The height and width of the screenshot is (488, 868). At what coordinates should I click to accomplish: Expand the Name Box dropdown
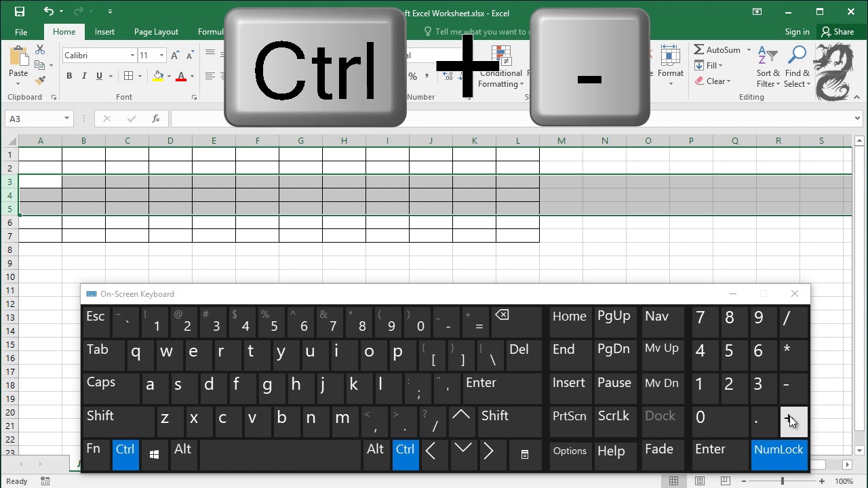point(66,119)
